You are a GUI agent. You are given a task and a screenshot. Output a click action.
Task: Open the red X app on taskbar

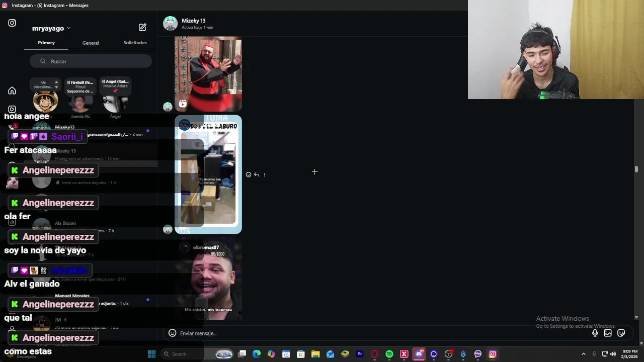point(404,354)
